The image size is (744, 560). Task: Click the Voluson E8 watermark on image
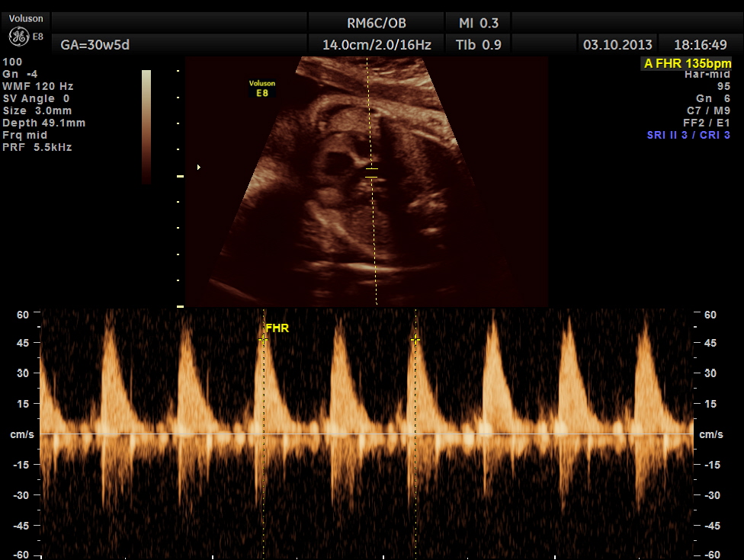262,88
